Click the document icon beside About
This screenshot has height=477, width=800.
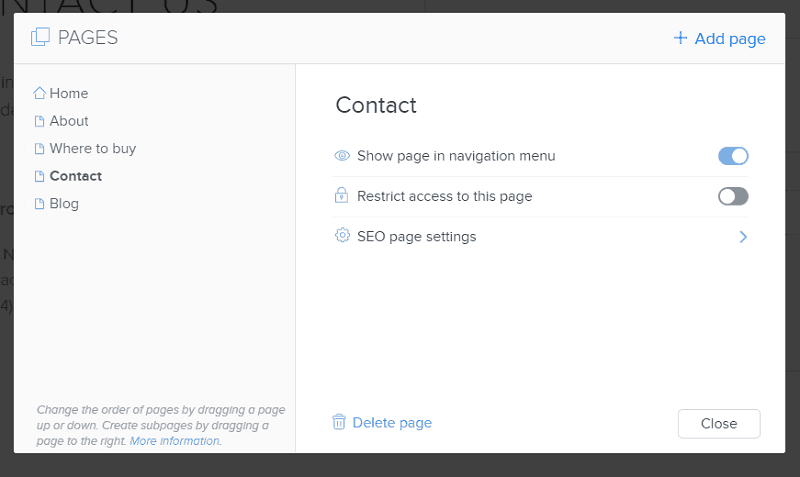(x=39, y=121)
